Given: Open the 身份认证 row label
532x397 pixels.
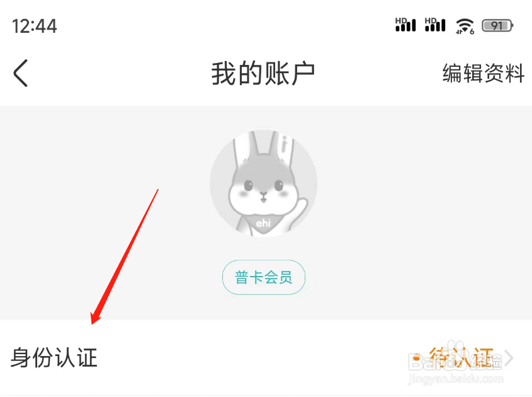Looking at the screenshot, I should [x=54, y=357].
